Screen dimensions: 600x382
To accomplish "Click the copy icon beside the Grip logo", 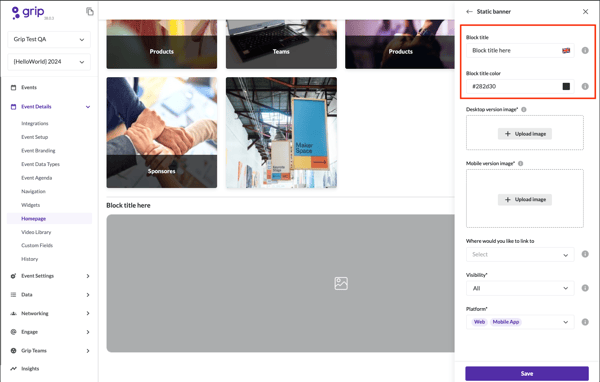I will [x=90, y=11].
